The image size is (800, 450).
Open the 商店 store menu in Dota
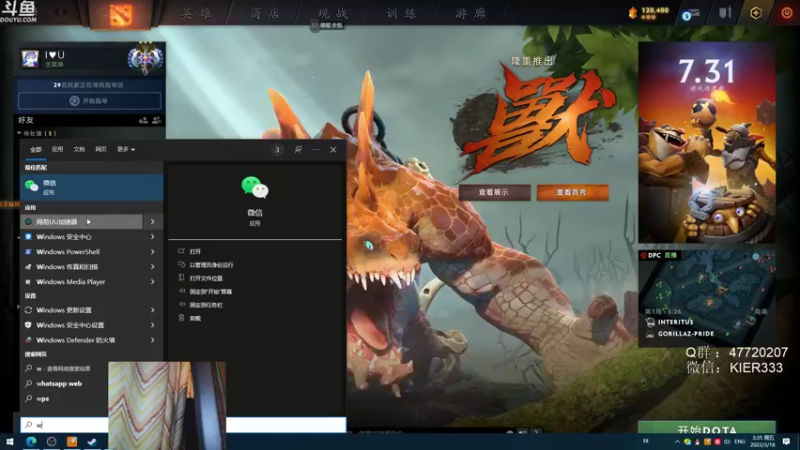tap(265, 13)
